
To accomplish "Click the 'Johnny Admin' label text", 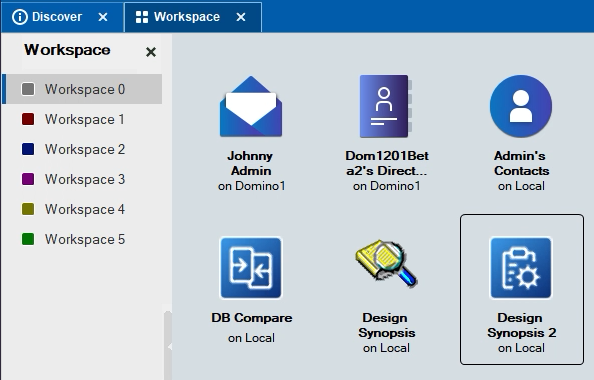I will [x=251, y=163].
